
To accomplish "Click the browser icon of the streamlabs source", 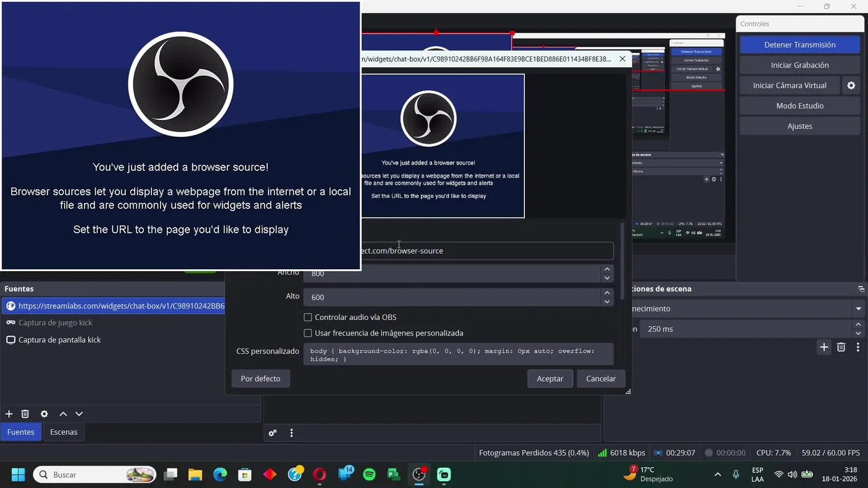I will click(x=11, y=306).
